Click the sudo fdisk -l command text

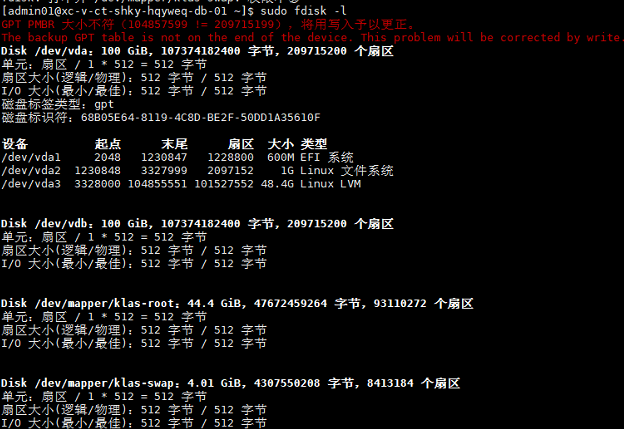click(304, 11)
